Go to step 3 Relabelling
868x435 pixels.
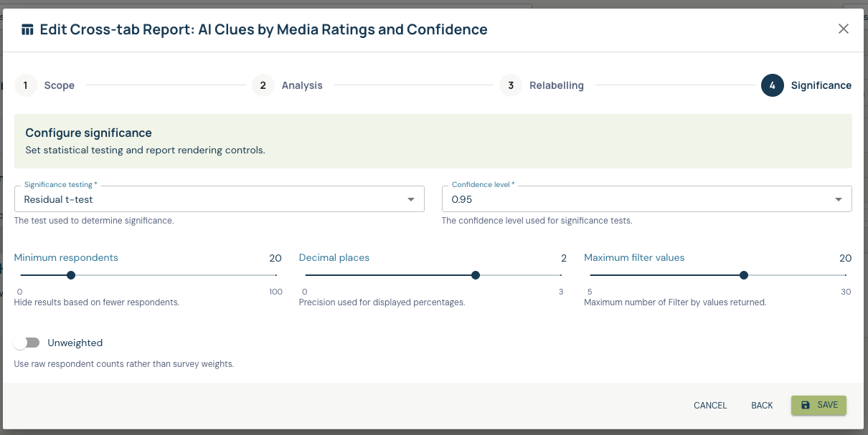coord(542,85)
